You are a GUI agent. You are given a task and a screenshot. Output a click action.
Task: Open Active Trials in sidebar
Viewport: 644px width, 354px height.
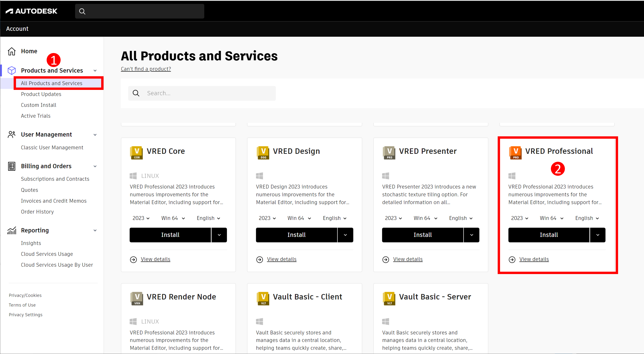[36, 116]
